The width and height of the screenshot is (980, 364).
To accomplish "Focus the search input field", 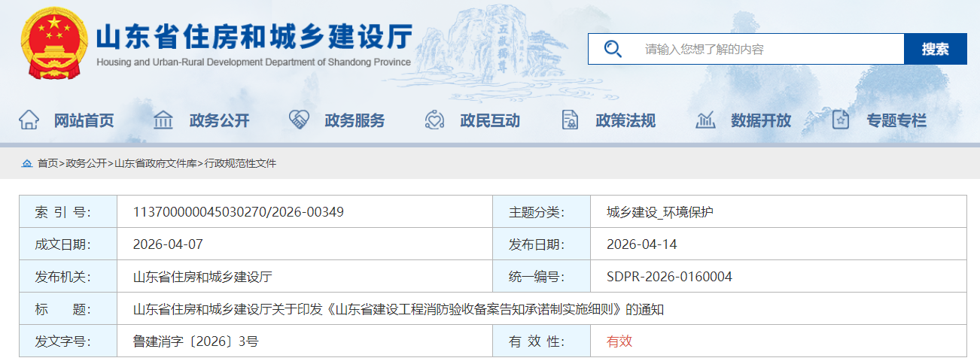I will [x=768, y=49].
